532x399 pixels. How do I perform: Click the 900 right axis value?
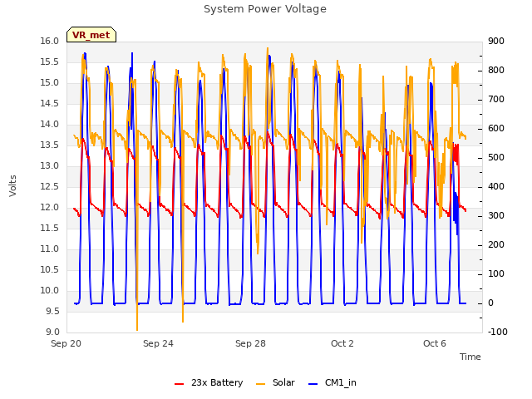point(496,42)
